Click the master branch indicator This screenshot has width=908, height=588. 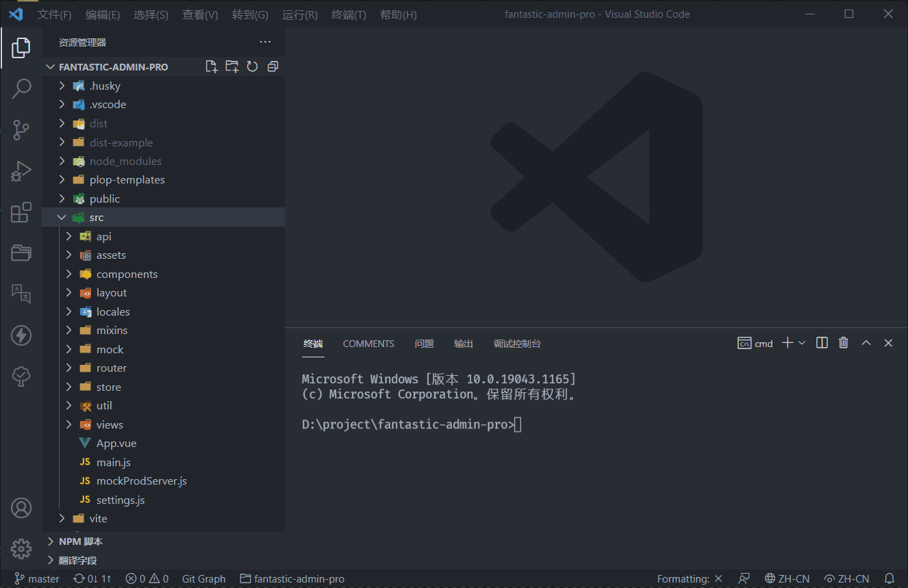[x=37, y=578]
